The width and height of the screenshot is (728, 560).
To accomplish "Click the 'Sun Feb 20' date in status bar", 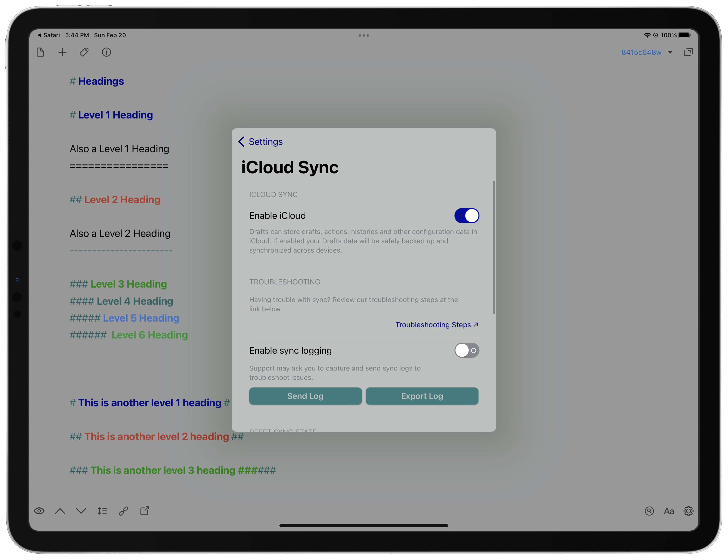I will (x=110, y=35).
